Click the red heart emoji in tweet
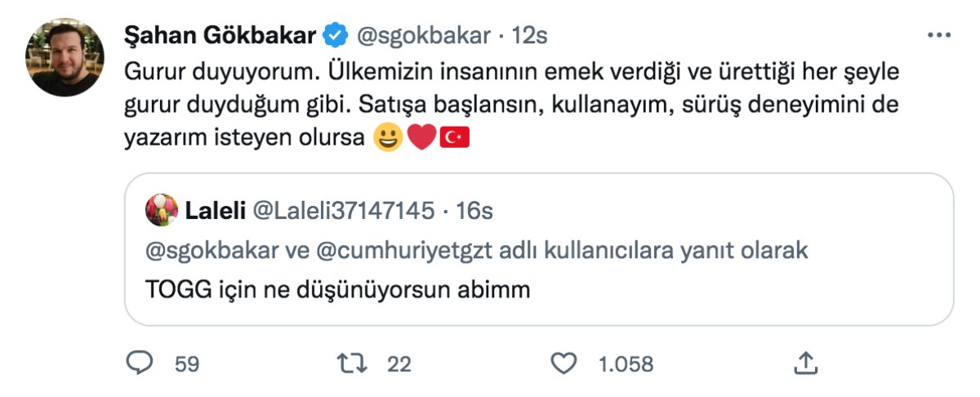Image resolution: width=980 pixels, height=397 pixels. (421, 137)
